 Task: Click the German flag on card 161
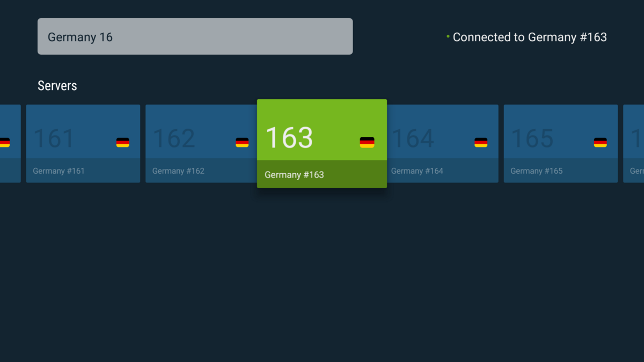123,142
